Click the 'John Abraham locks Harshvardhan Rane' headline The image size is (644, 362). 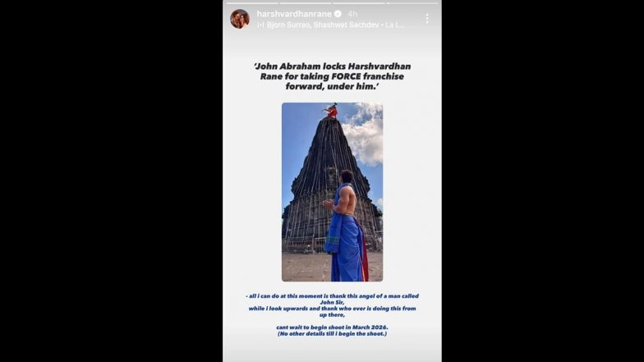pyautogui.click(x=332, y=76)
